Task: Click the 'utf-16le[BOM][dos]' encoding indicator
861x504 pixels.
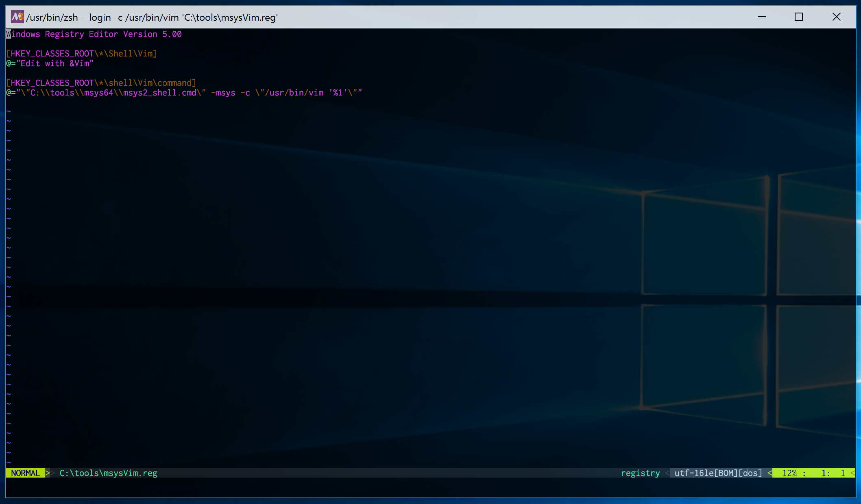Action: [x=718, y=473]
